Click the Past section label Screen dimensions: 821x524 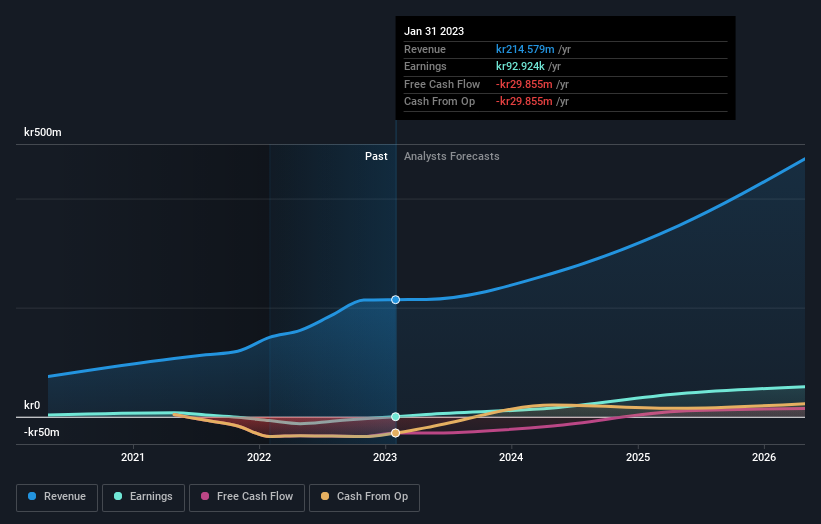coord(376,157)
